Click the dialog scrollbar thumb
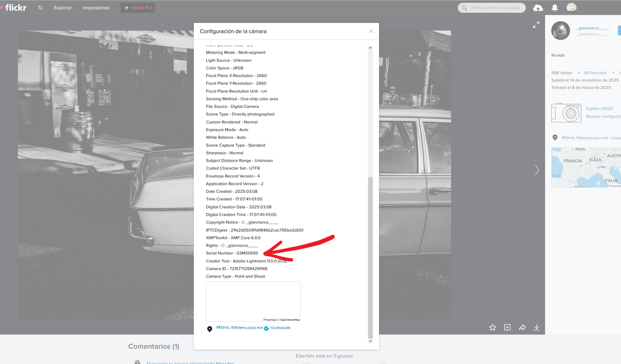 (370, 258)
